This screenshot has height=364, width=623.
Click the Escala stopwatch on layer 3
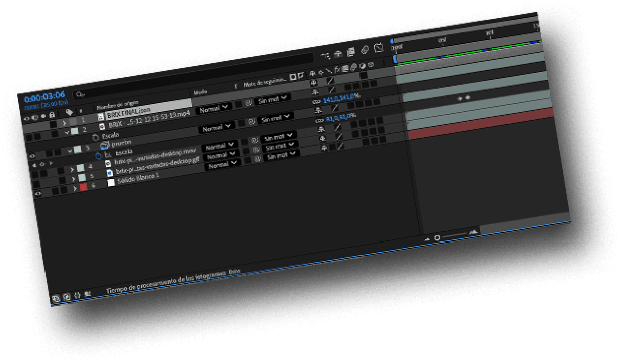click(99, 156)
